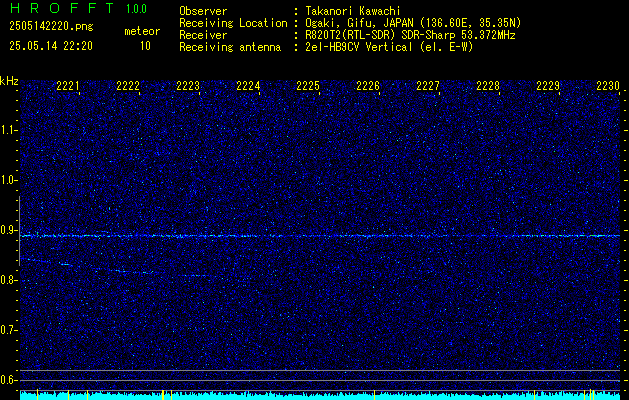
Task: Click time marker 2223
Action: [188, 86]
